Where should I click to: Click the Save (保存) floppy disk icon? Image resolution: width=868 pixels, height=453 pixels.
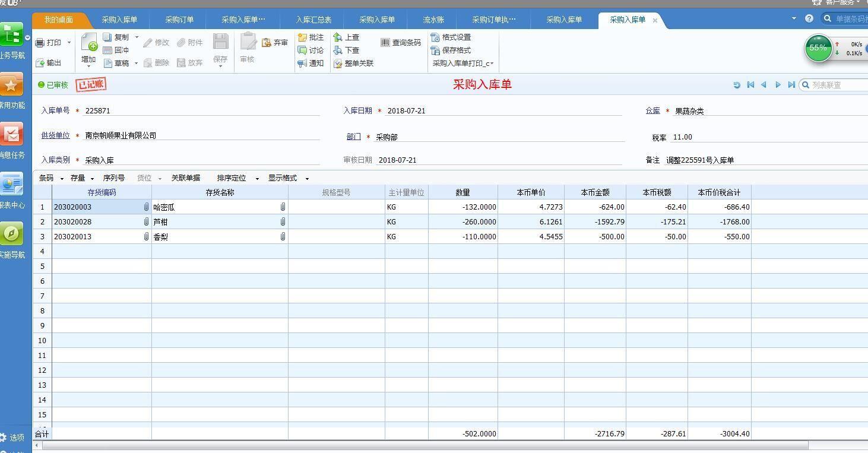pyautogui.click(x=220, y=42)
